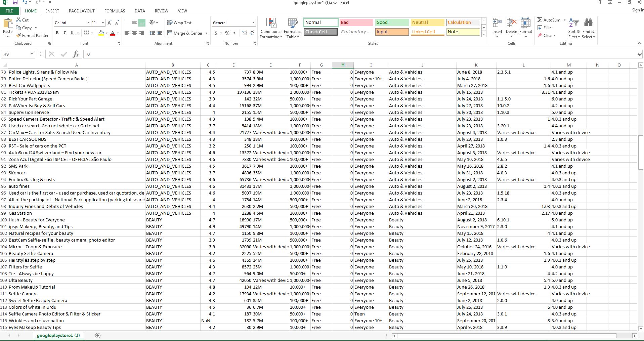Switch to the VIEW tab
The image size is (644, 341).
[x=182, y=11]
